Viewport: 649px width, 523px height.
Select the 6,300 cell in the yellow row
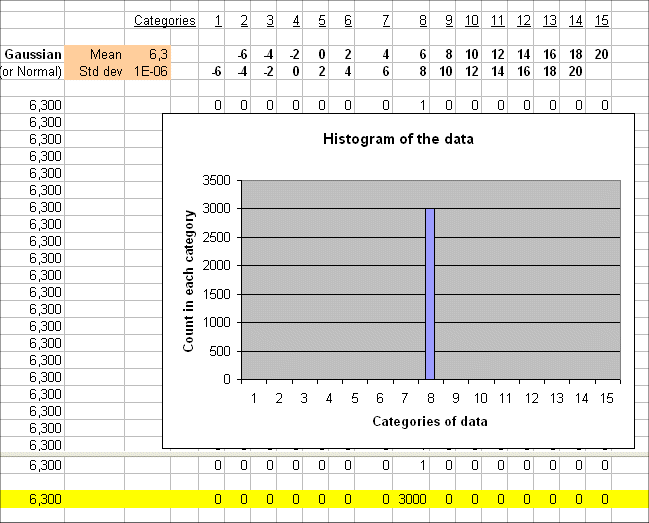(46, 498)
